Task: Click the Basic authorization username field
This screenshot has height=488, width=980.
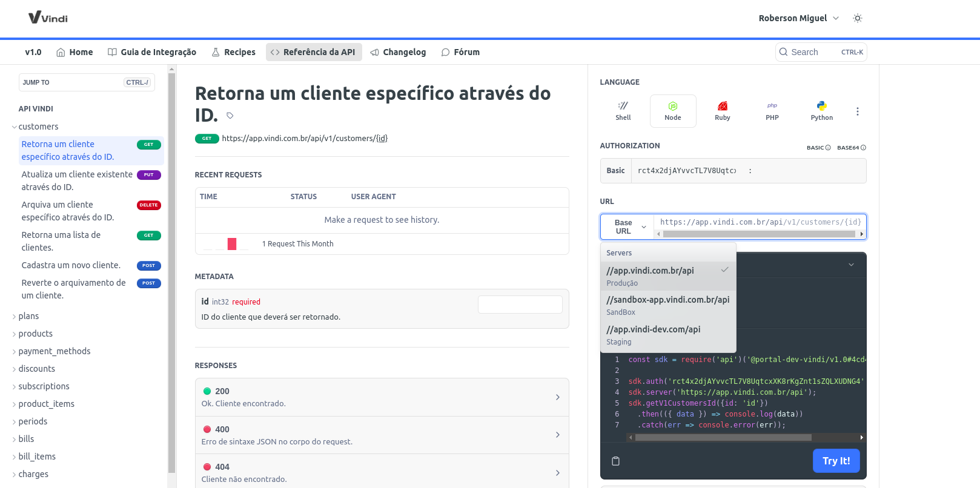Action: pos(687,171)
